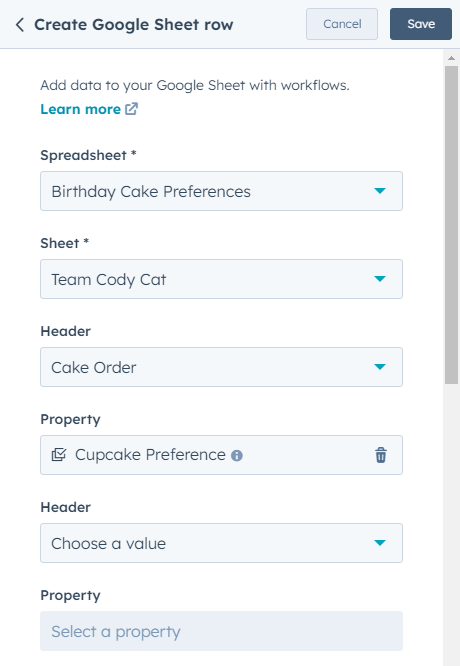Click the checkbox-type icon before Cupcake Preference

59,455
